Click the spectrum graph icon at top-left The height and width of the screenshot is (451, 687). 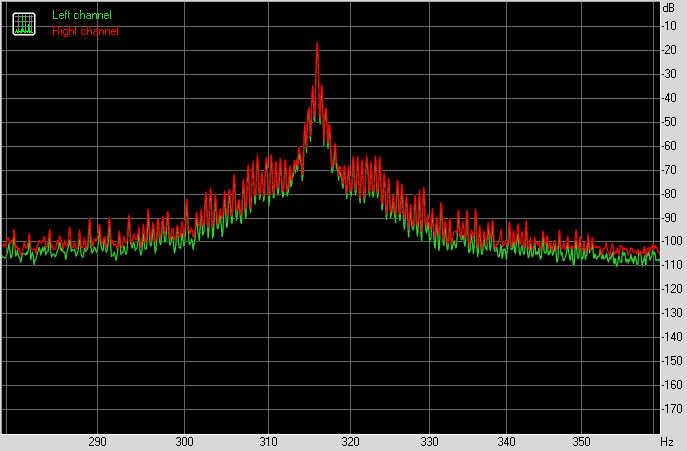pyautogui.click(x=24, y=24)
